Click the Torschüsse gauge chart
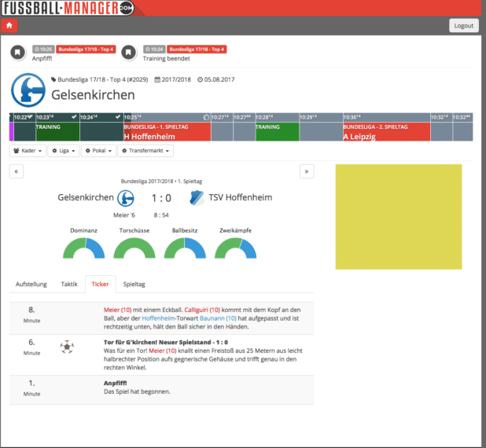Viewport: 486px width, 448px height. [x=134, y=248]
